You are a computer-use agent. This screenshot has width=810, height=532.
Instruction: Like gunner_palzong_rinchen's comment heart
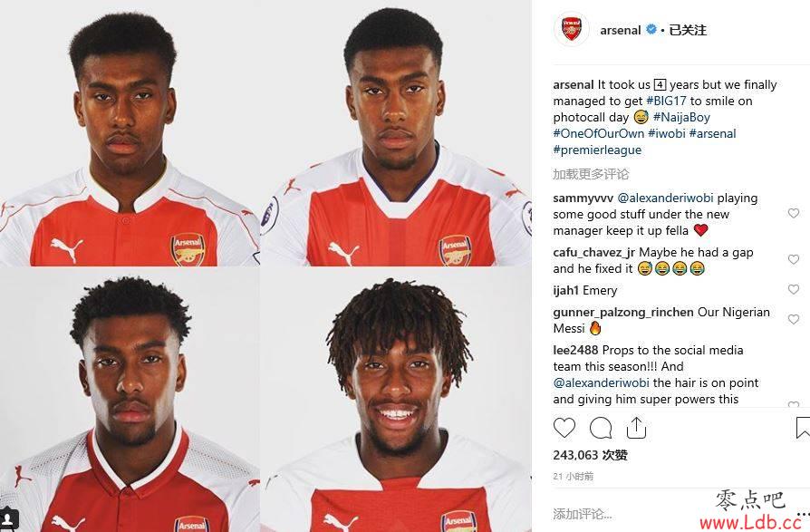tap(794, 319)
